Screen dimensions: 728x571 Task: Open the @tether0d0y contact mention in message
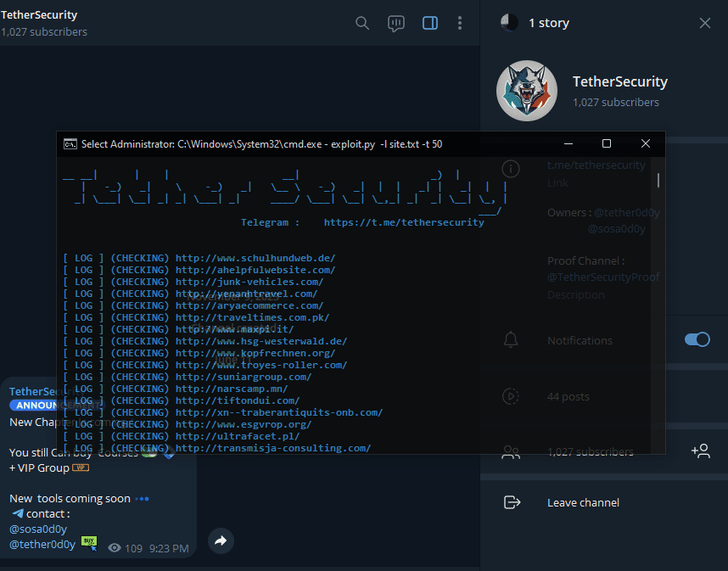tap(42, 544)
